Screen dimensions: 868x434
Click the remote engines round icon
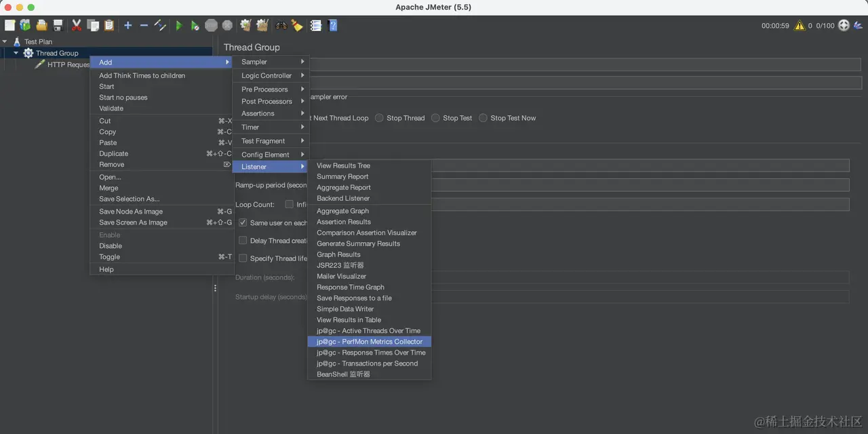pos(844,25)
